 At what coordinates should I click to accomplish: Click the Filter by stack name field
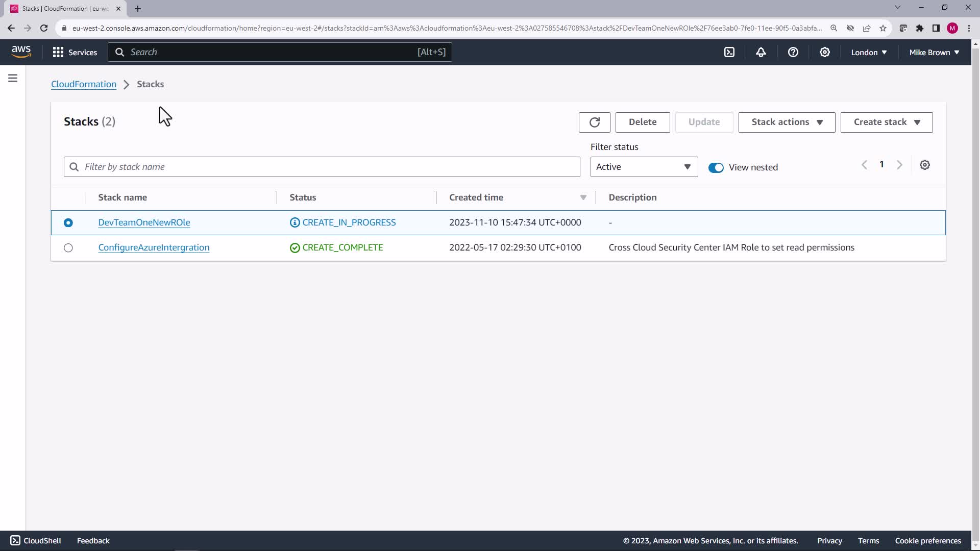point(322,167)
